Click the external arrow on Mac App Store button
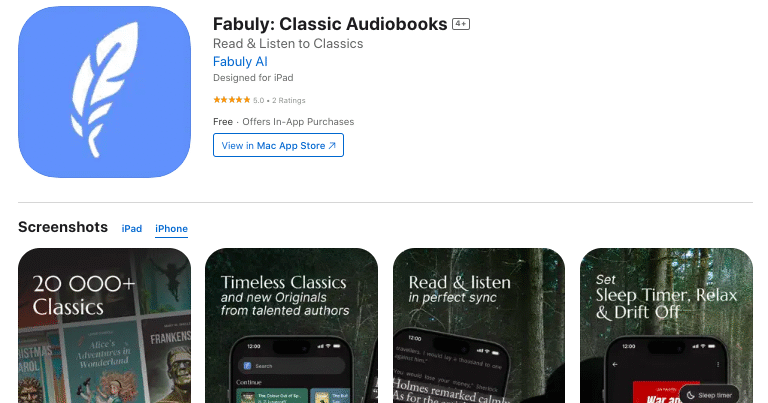This screenshot has width=768, height=403. tap(332, 145)
